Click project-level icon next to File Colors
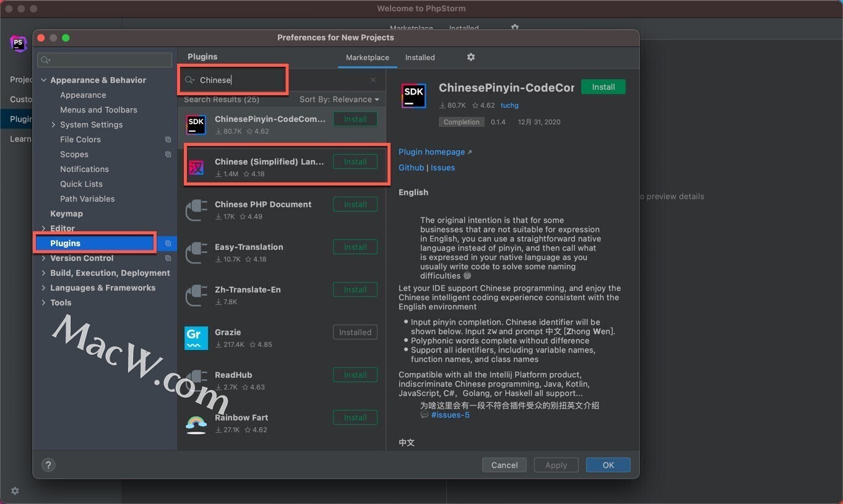 [x=168, y=140]
